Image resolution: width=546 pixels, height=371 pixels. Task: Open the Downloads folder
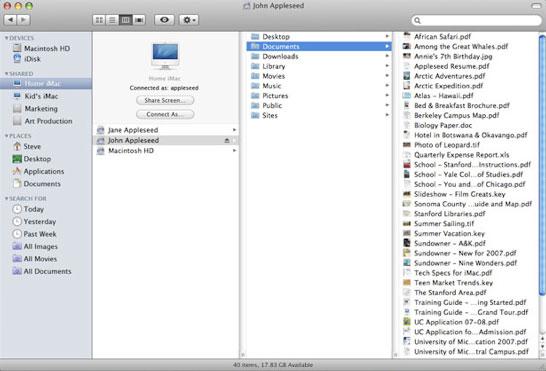319,56
